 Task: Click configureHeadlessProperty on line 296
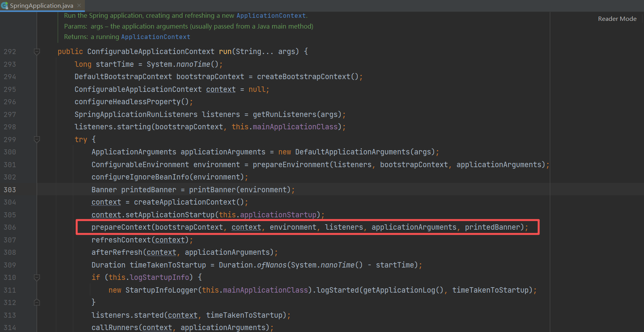(x=127, y=102)
